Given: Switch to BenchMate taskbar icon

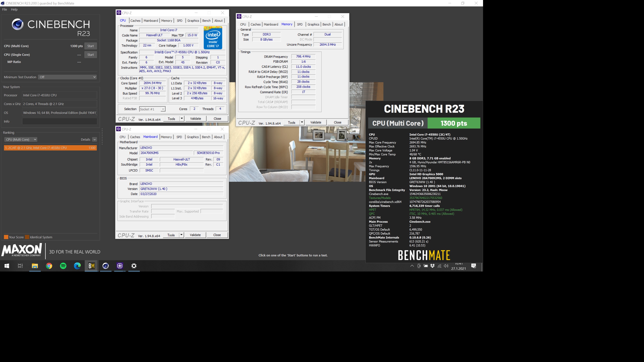Looking at the screenshot, I should click(x=92, y=266).
